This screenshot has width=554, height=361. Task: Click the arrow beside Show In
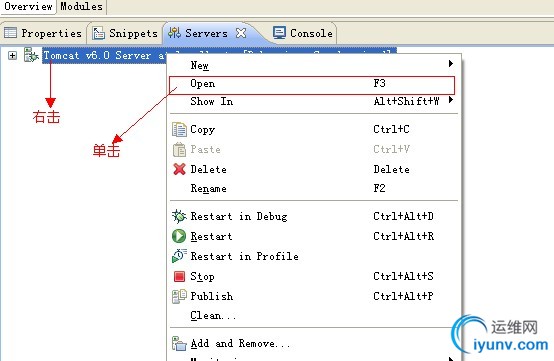click(x=450, y=100)
